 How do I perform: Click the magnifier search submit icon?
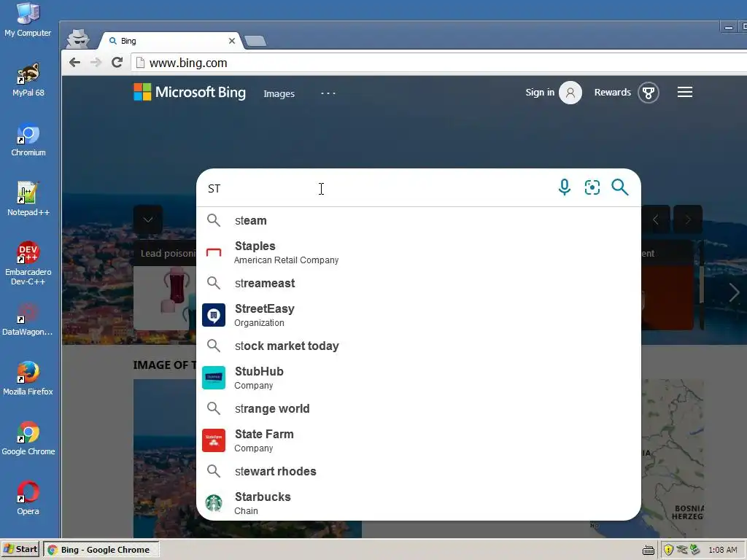(x=620, y=187)
